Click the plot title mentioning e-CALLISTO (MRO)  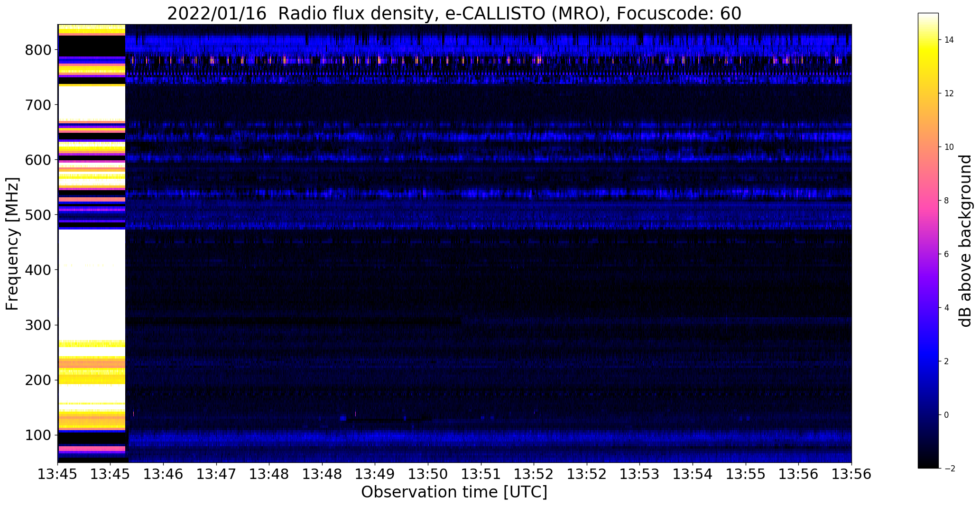[454, 13]
